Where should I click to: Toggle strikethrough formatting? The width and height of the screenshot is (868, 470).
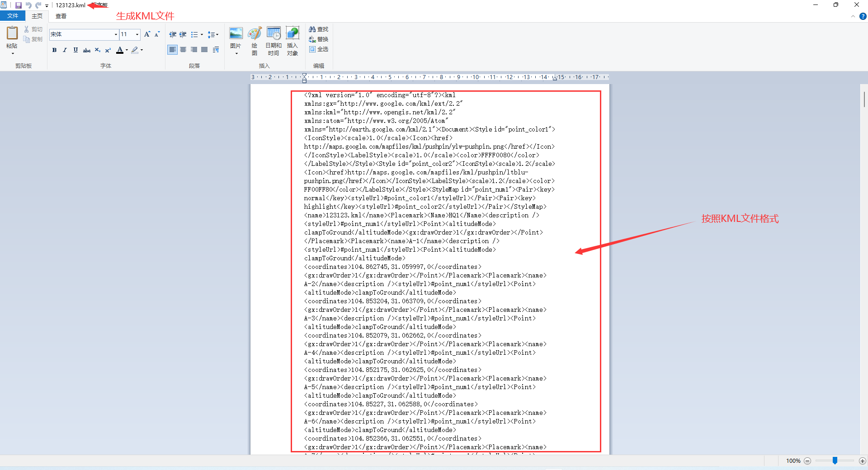pos(87,50)
